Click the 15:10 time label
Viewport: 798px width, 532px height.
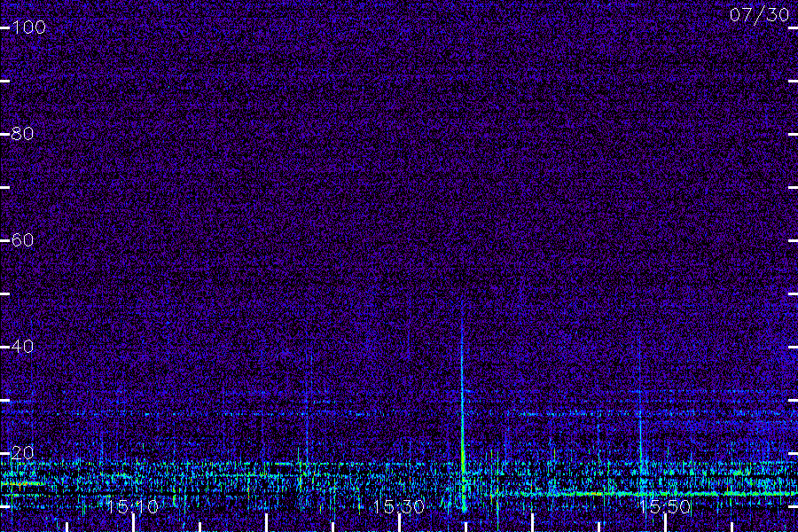click(133, 506)
